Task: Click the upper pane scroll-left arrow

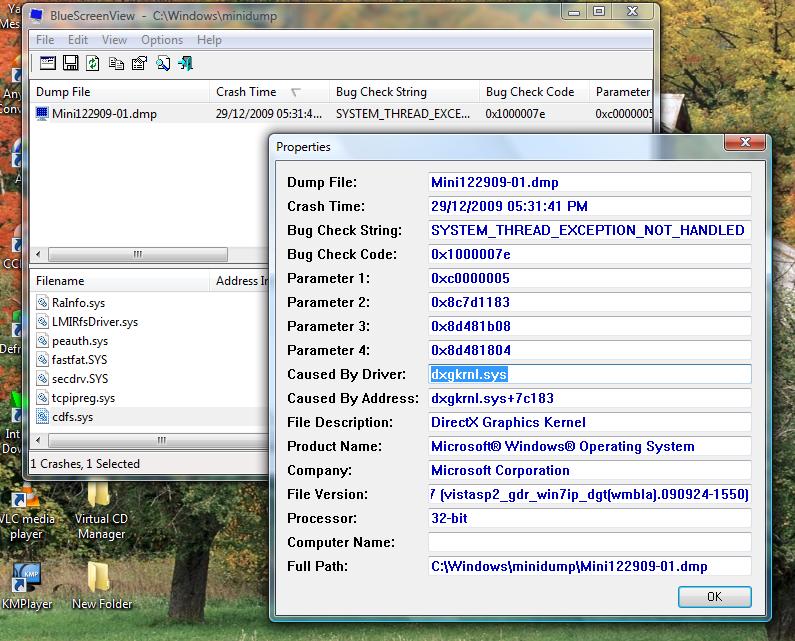Action: click(39, 254)
